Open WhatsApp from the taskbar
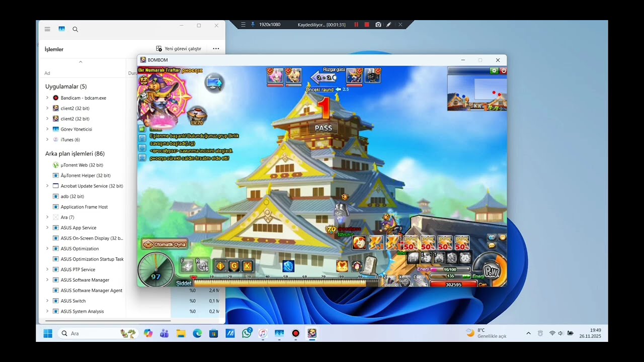This screenshot has height=362, width=644. 247,333
